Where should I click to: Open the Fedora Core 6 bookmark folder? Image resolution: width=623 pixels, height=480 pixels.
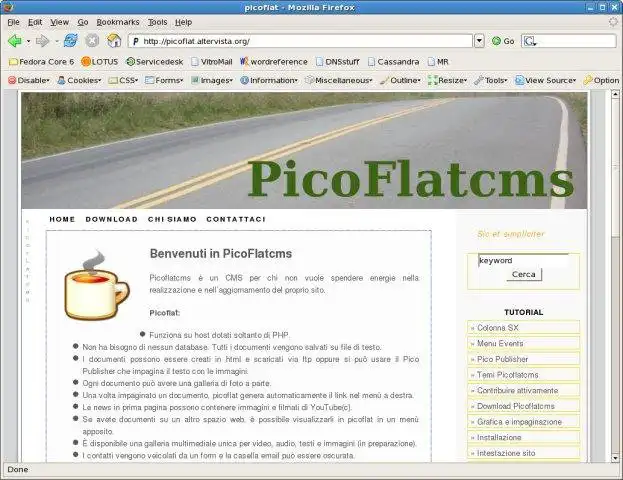coord(41,62)
